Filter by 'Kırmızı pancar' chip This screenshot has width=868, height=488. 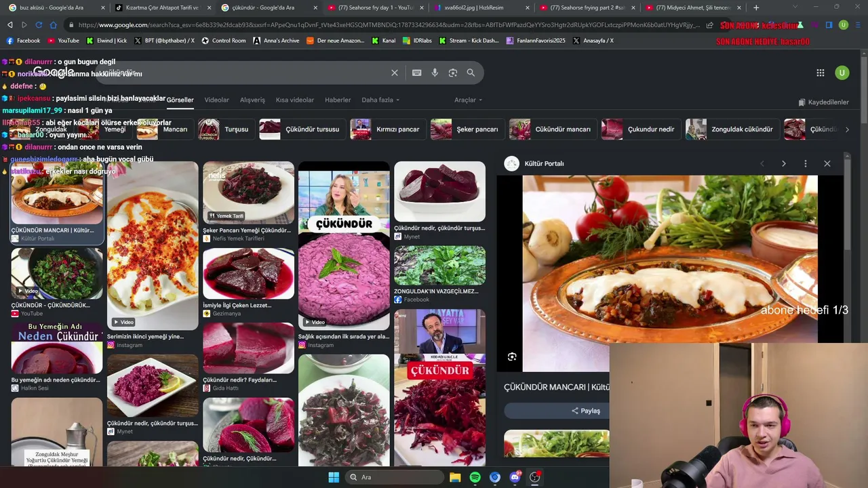point(387,129)
